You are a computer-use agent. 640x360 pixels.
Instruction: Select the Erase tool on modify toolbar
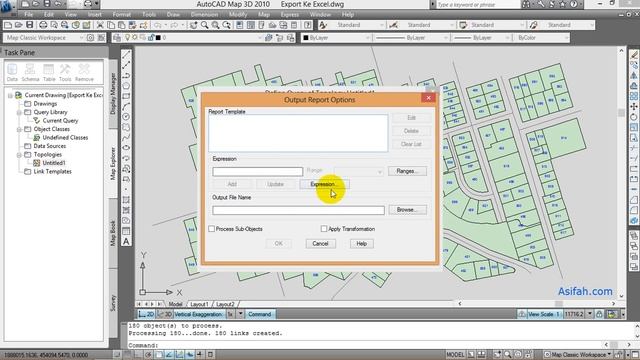[633, 55]
